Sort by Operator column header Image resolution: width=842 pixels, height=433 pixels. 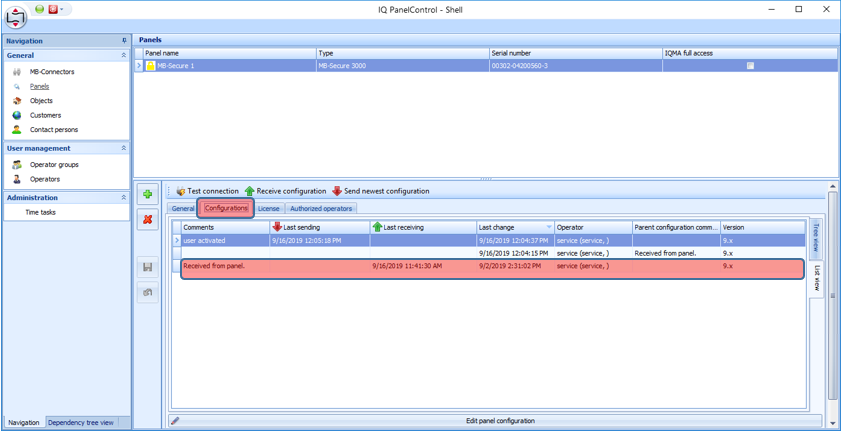(x=593, y=227)
